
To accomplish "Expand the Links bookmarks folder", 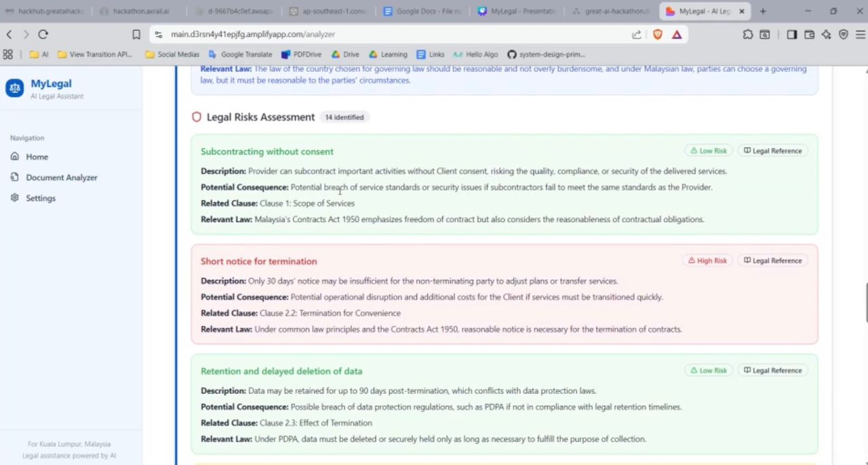I will tap(432, 54).
